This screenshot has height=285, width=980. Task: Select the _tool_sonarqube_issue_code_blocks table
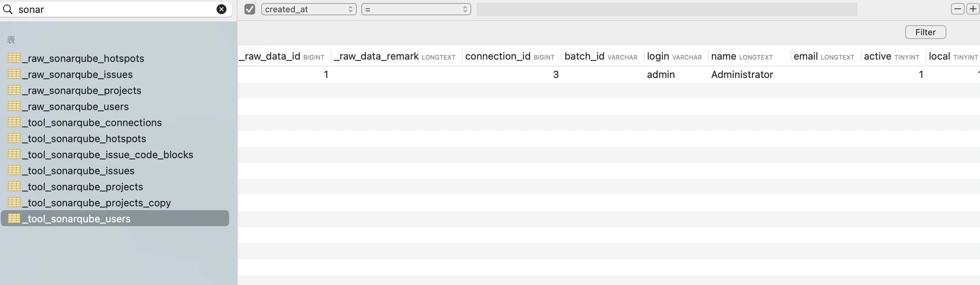coord(108,154)
